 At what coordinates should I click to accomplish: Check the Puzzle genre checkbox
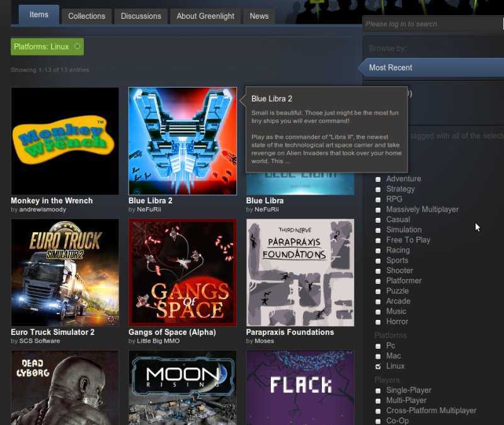tap(378, 292)
